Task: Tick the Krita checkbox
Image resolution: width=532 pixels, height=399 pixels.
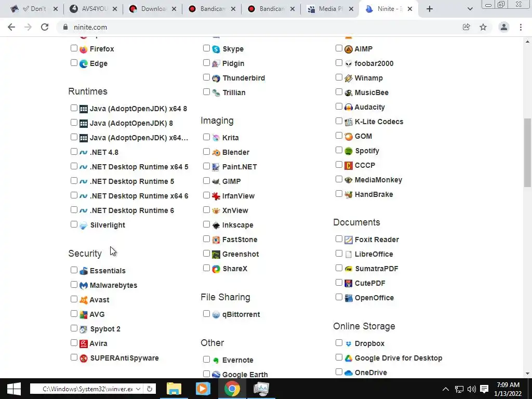Action: pyautogui.click(x=206, y=137)
